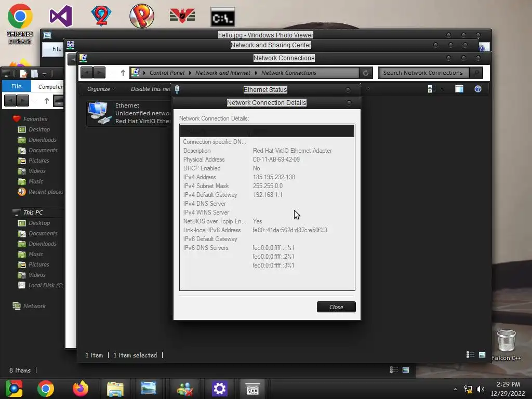Click Control Panel in the address path
The width and height of the screenshot is (532, 399).
(167, 73)
